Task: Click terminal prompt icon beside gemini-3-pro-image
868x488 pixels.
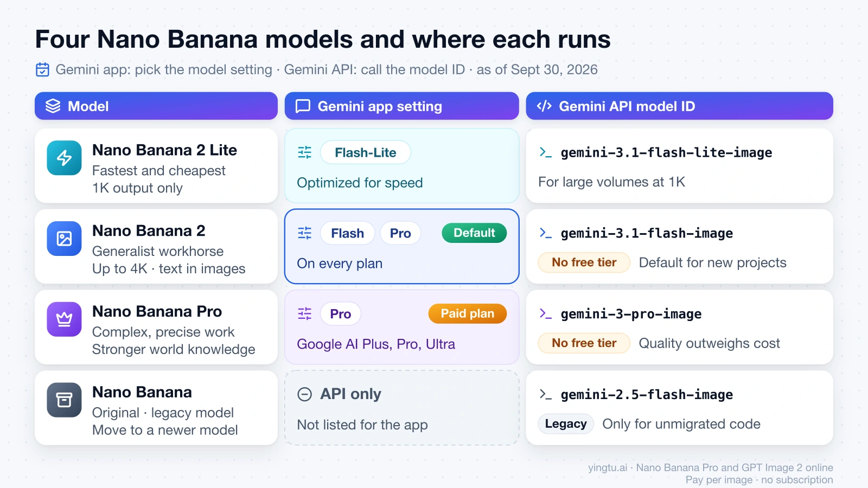Action: (545, 313)
